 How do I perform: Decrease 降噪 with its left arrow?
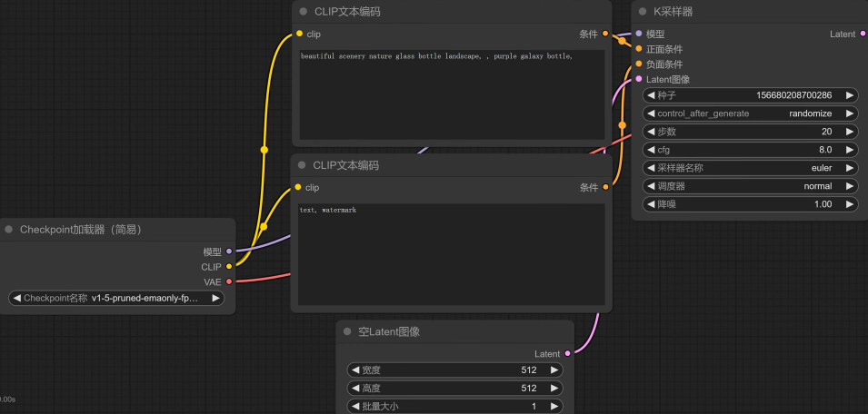tap(651, 204)
